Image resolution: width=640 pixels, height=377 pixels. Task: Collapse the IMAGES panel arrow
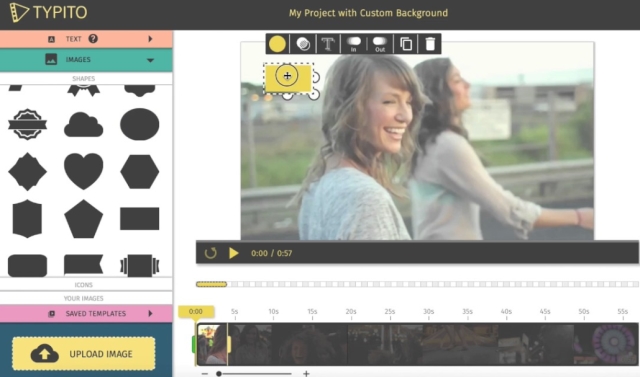[x=150, y=60]
